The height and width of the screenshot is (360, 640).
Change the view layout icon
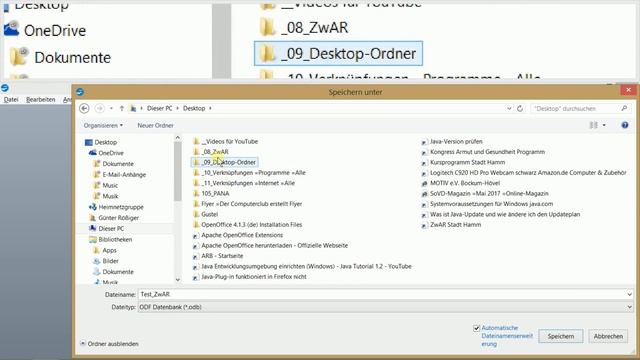(593, 125)
